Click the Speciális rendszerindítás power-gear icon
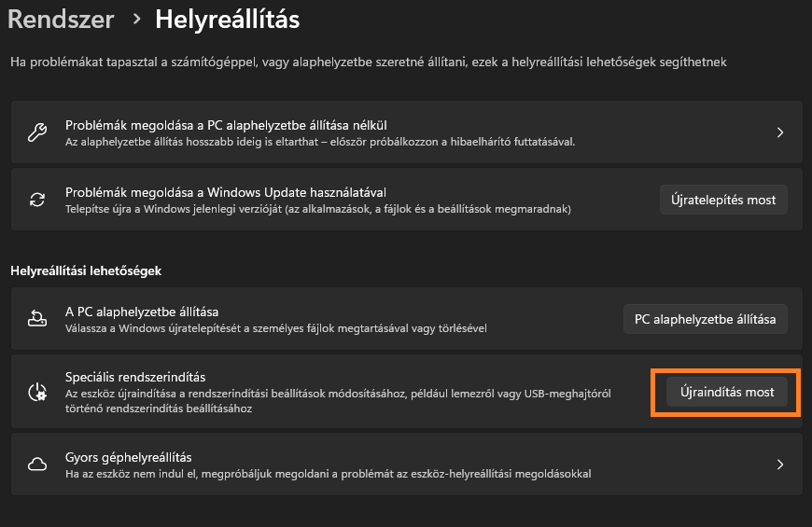 click(37, 392)
